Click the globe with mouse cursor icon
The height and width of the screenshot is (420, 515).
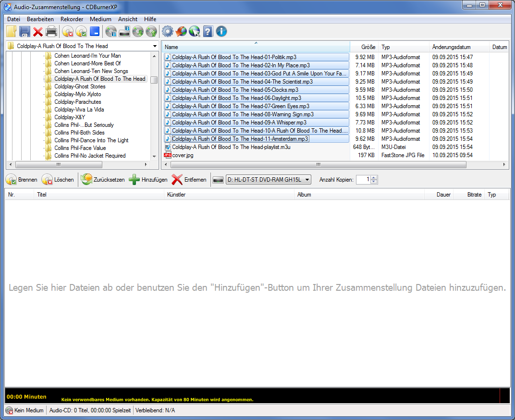click(x=194, y=32)
